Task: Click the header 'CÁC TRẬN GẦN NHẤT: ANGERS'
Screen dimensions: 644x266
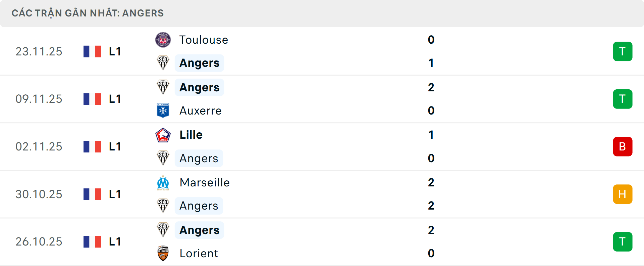Action: [88, 13]
